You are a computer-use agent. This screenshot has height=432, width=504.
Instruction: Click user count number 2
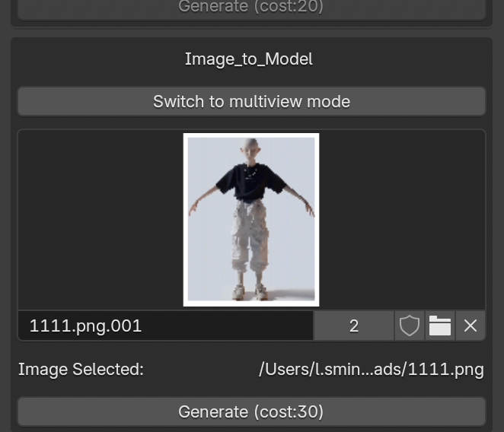tap(354, 326)
